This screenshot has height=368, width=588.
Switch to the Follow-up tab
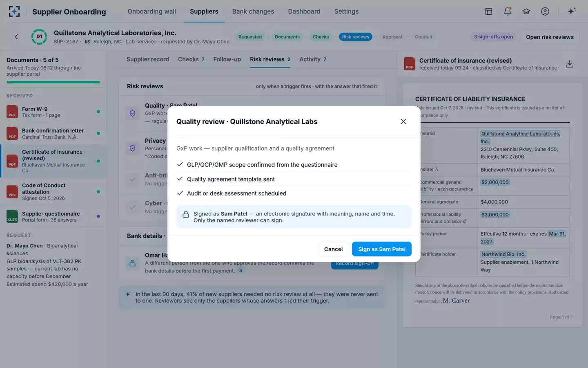point(227,59)
